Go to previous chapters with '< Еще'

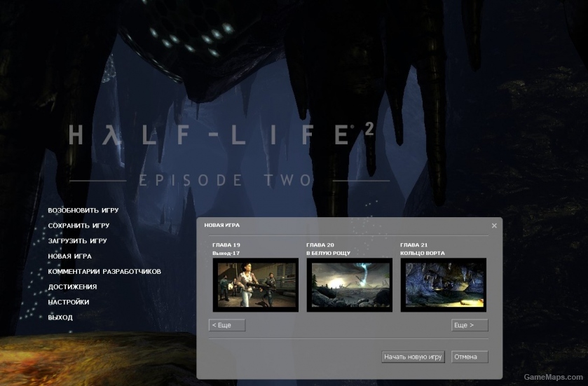[227, 325]
